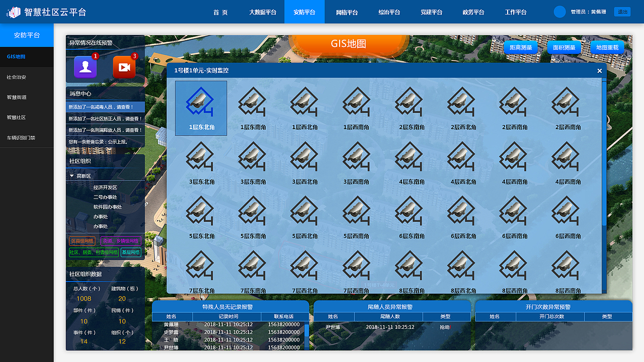Open the 党建平台 tab

(x=431, y=12)
